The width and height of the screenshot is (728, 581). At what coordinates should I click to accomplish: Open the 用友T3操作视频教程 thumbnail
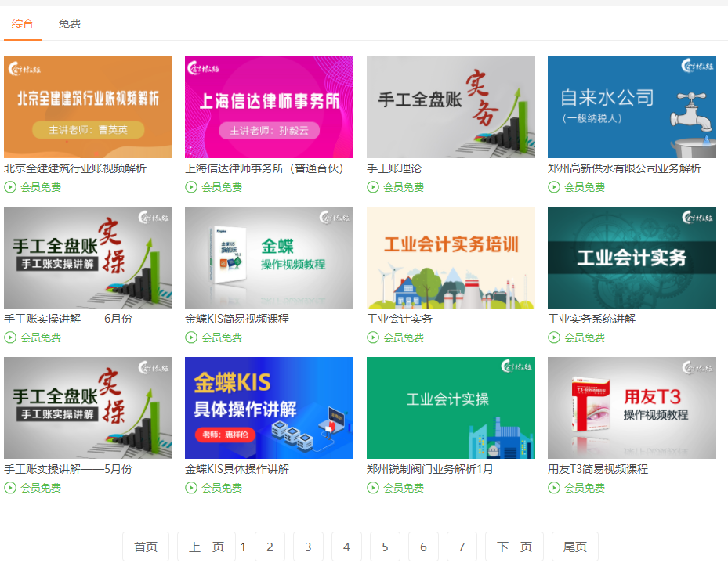point(632,408)
